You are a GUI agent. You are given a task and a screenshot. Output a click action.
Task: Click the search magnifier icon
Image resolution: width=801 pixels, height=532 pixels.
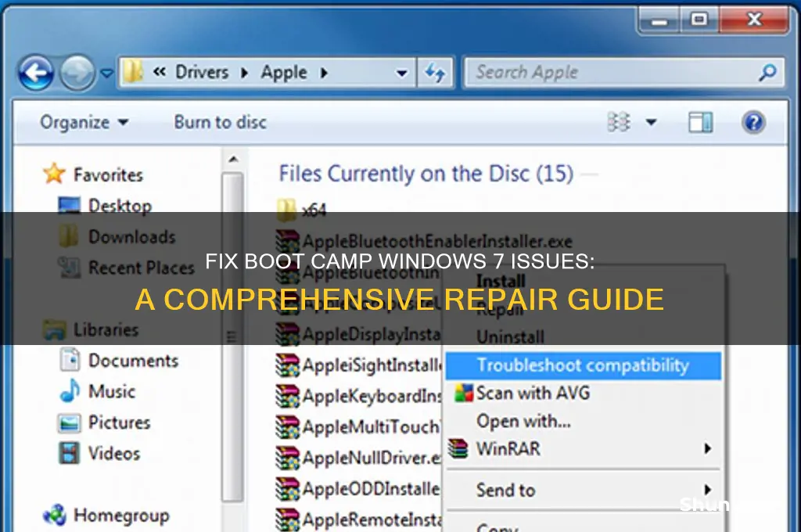[x=767, y=73]
